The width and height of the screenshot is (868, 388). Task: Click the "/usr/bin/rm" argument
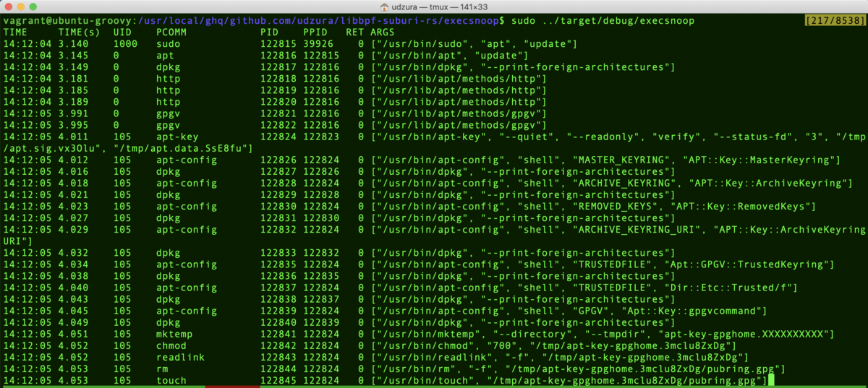click(417, 368)
